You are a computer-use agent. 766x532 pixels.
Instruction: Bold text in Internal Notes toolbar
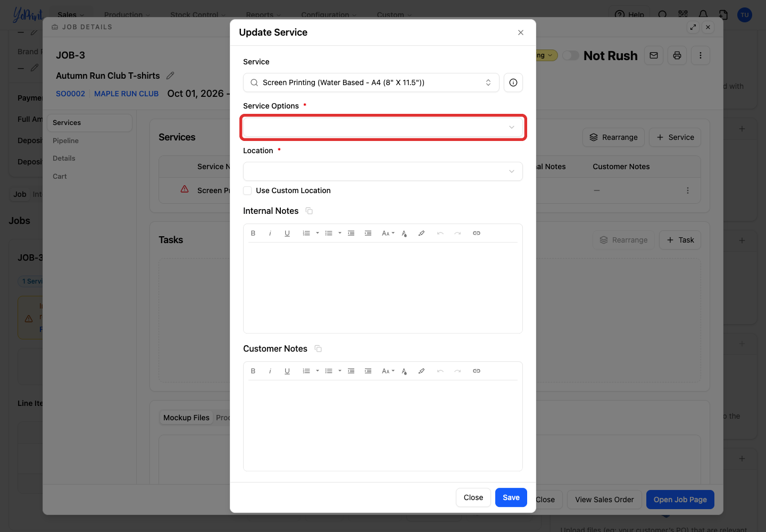point(253,233)
